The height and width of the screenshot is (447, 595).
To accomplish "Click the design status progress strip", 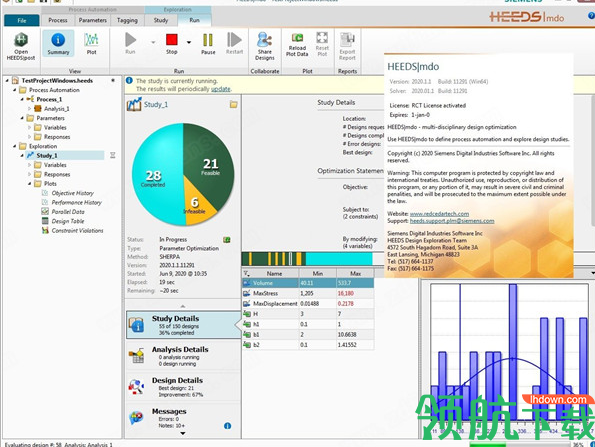I will [307, 259].
